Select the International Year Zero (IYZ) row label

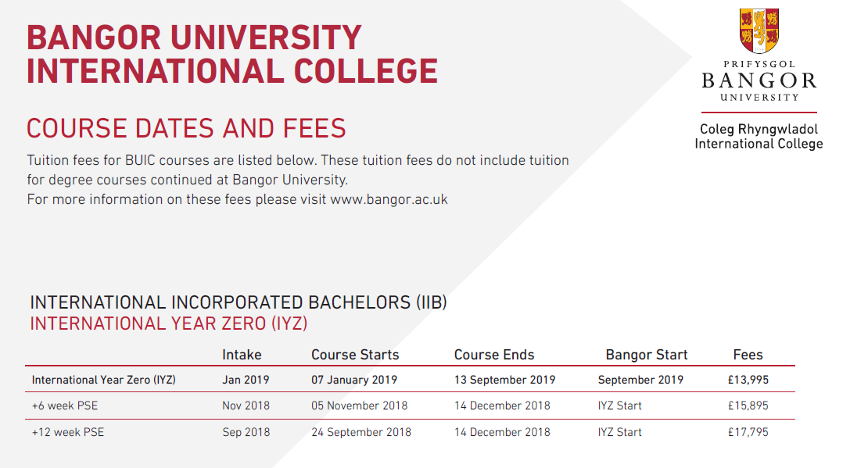[x=103, y=380]
